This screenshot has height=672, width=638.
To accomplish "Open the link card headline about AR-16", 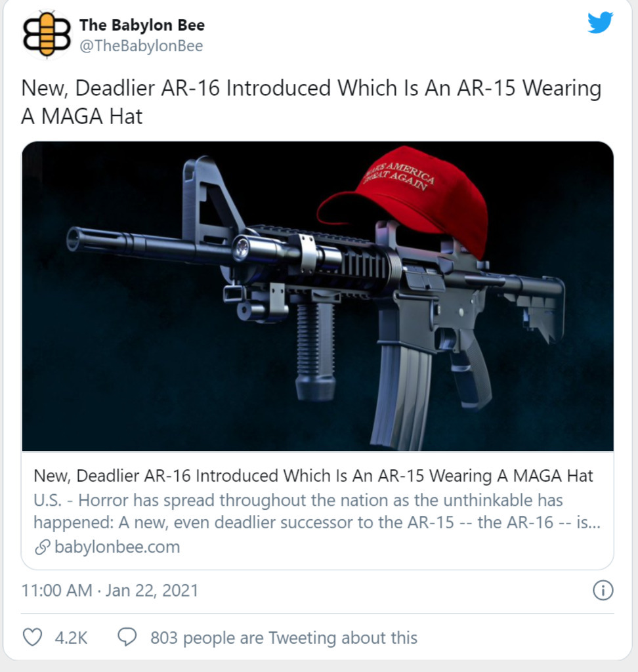I will (x=313, y=476).
